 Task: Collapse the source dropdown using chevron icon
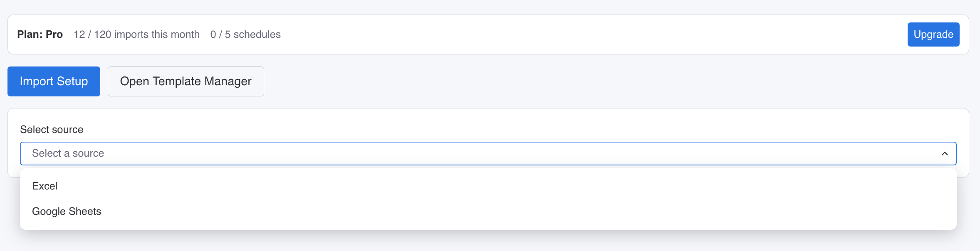944,154
